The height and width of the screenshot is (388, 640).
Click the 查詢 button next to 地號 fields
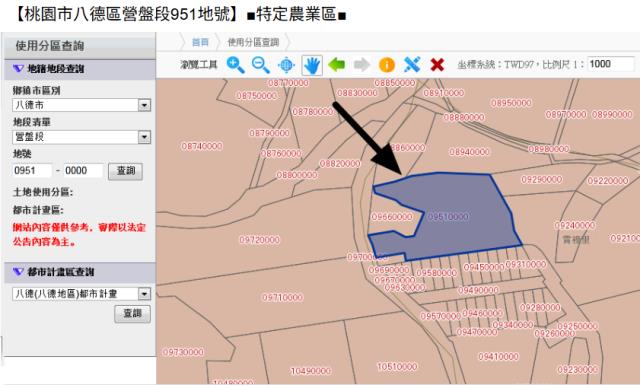125,171
